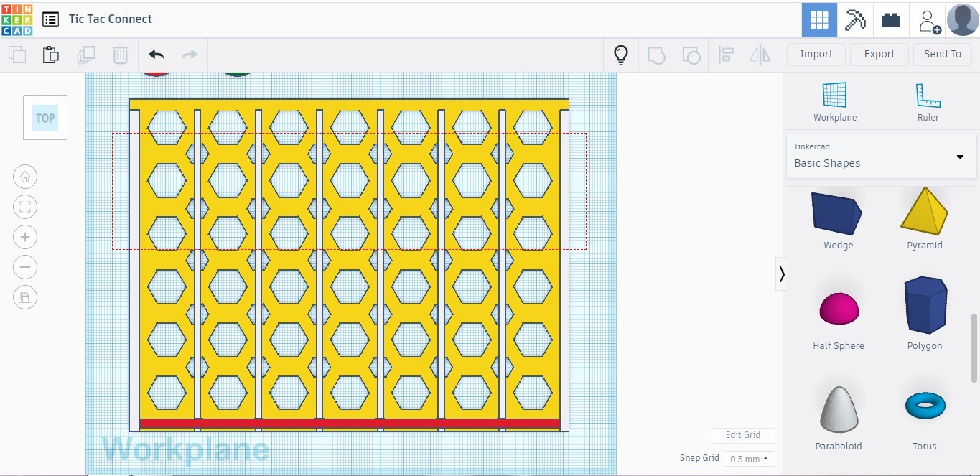Click the paste clipboard icon
This screenshot has height=476, width=980.
(x=50, y=55)
